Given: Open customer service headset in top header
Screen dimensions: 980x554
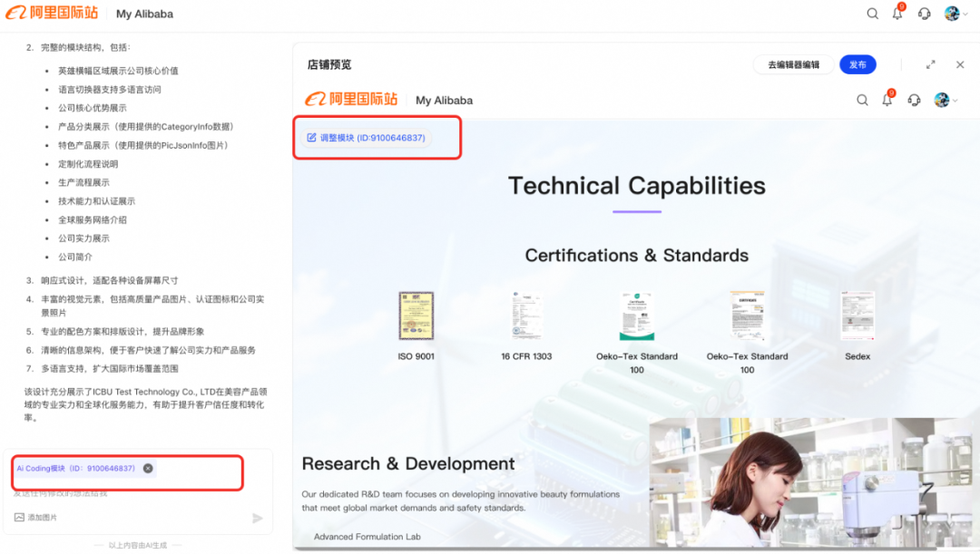Looking at the screenshot, I should (x=925, y=13).
